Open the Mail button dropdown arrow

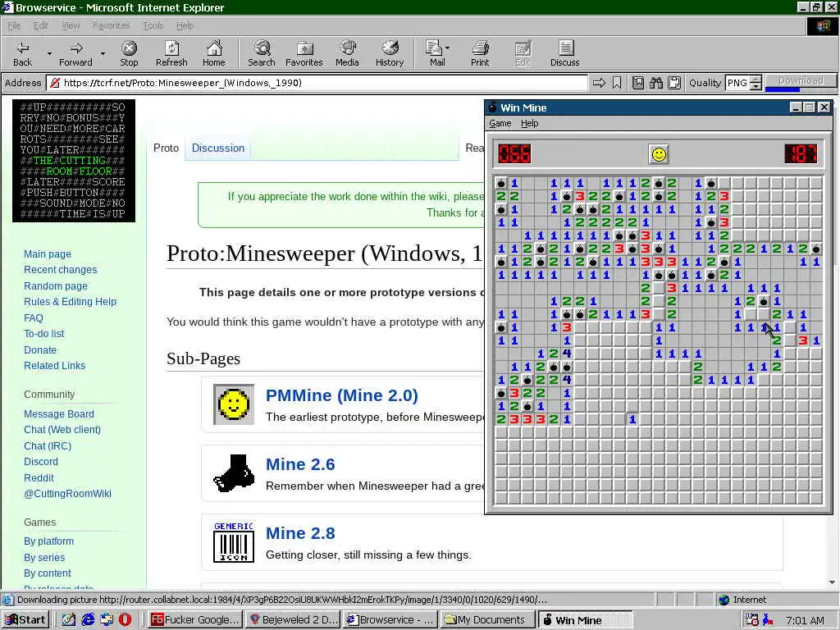coord(447,48)
